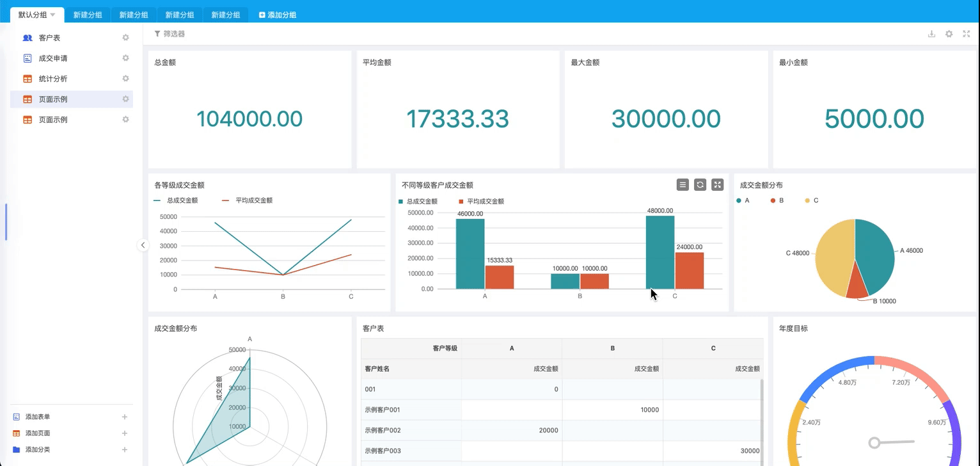This screenshot has width=980, height=466.
Task: Click the 统计分析 dashboard icon
Action: tap(28, 79)
